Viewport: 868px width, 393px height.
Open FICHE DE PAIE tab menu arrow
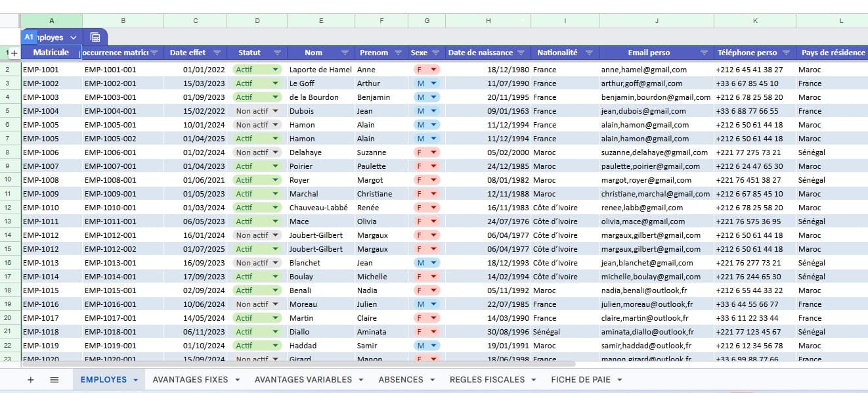[x=619, y=380]
